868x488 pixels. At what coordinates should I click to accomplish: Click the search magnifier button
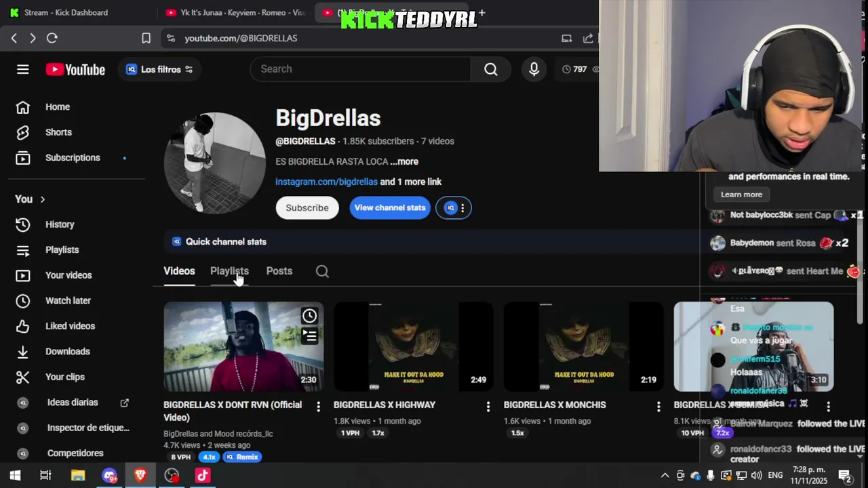(x=491, y=69)
